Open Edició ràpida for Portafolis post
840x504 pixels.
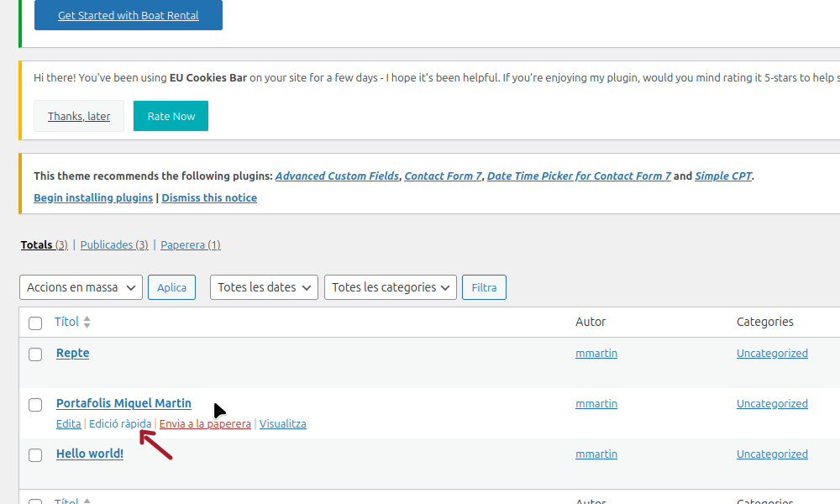click(120, 424)
